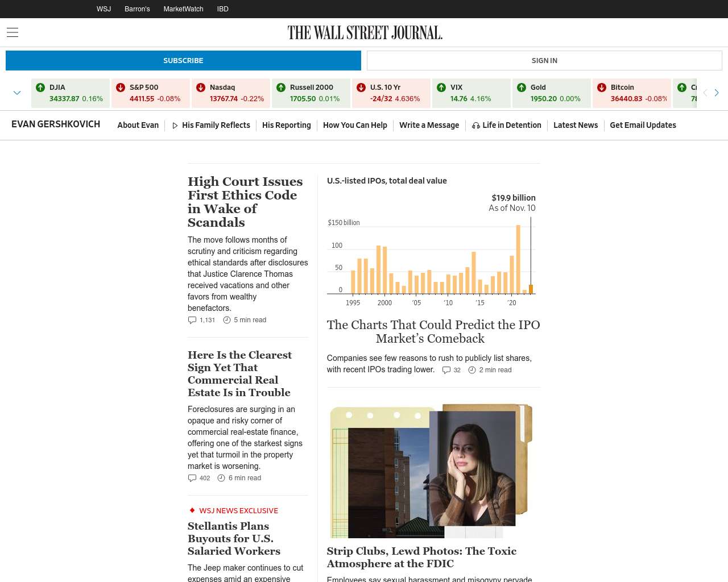Click the blue Subscribe button
This screenshot has width=728, height=582.
pyautogui.click(x=183, y=60)
